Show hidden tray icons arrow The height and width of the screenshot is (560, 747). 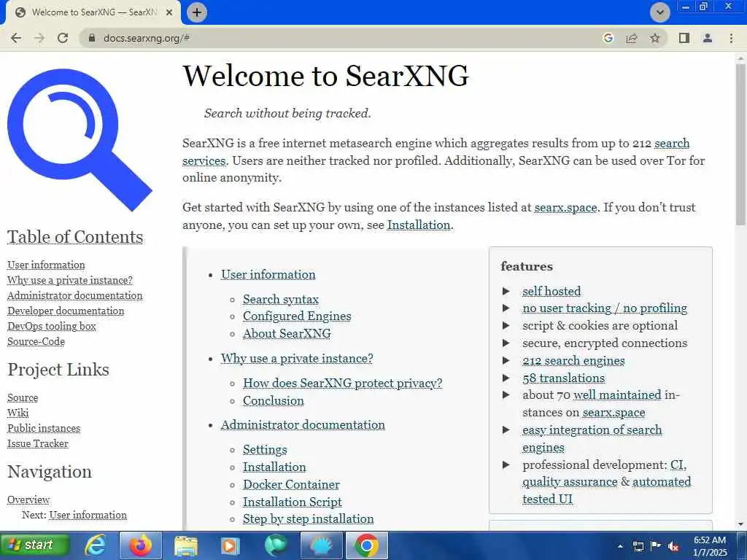tap(620, 545)
